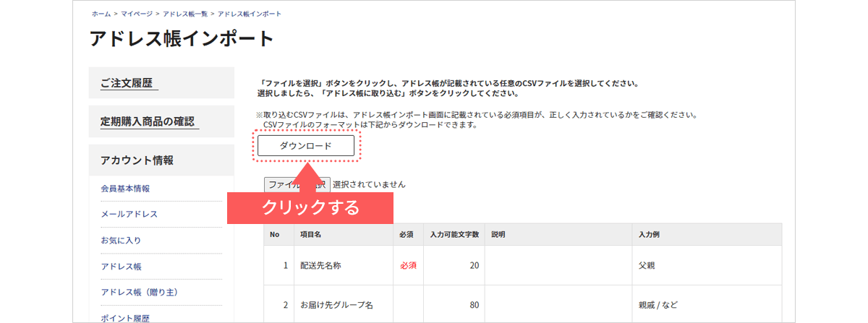The height and width of the screenshot is (323, 868).
Task: Click the アカウント情報 sidebar heading
Action: click(x=137, y=160)
